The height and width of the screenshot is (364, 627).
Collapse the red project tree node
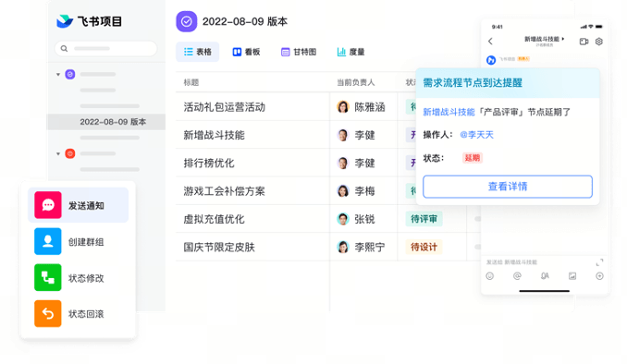[58, 154]
